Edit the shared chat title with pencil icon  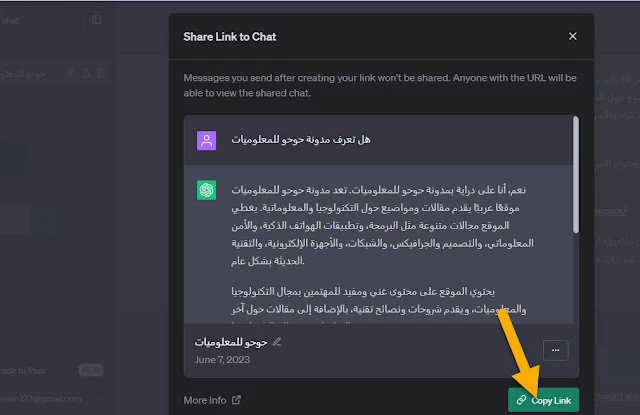277,341
